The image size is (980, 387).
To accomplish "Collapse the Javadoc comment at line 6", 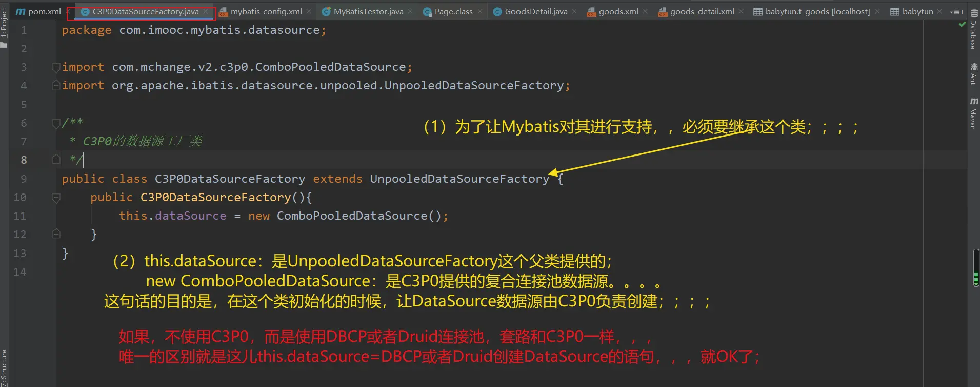I will tap(56, 123).
